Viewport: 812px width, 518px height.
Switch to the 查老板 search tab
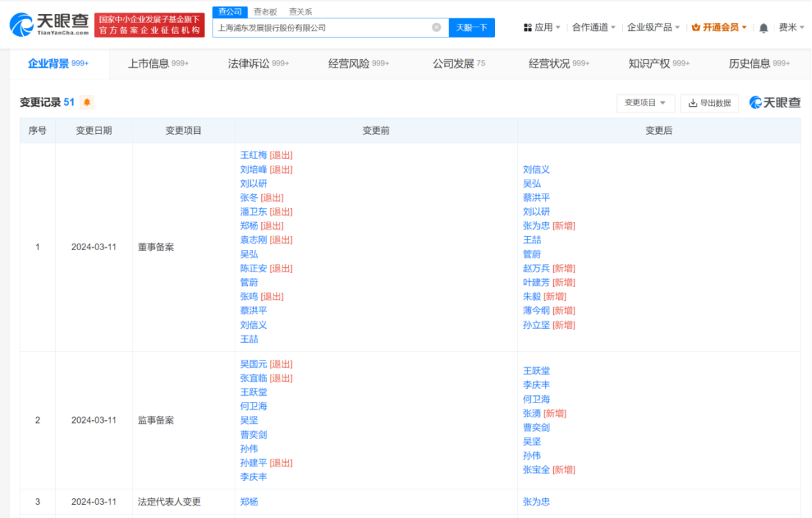point(265,11)
